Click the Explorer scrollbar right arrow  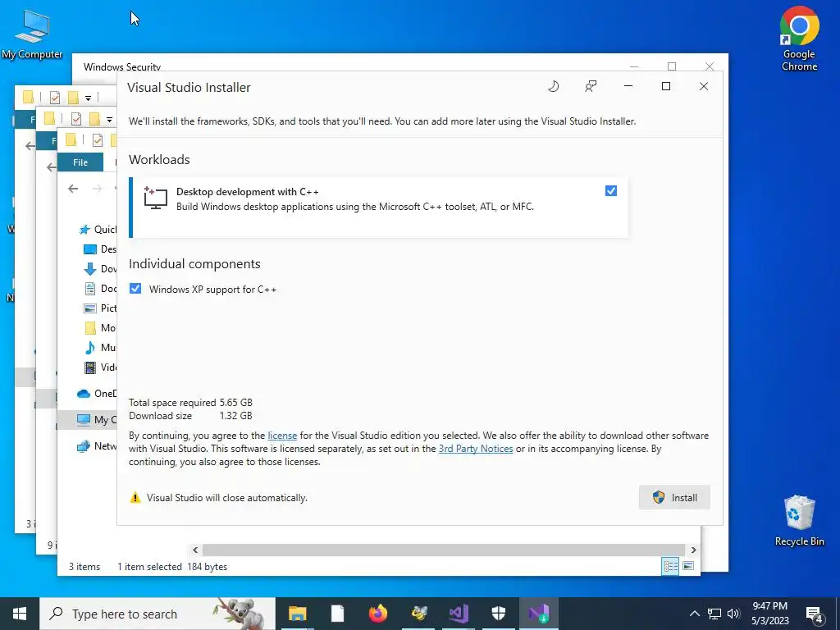694,550
